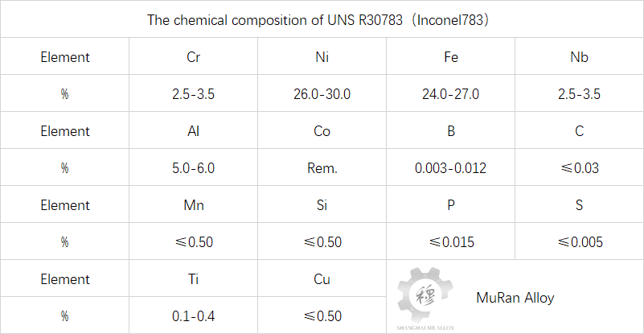The width and height of the screenshot is (644, 334).
Task: Click the Mn element cell
Action: (x=193, y=205)
